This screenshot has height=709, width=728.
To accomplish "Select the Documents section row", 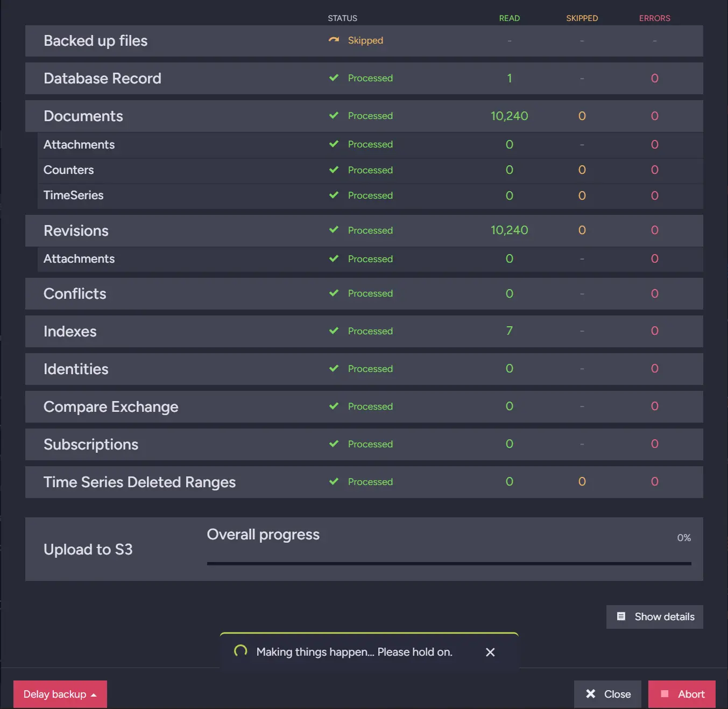I will 83,116.
